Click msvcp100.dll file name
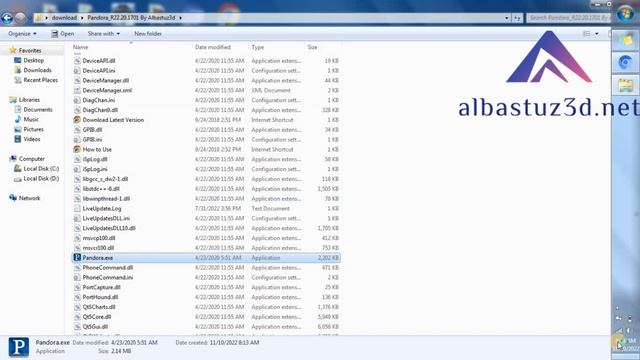Screen dimensions: 640x360 [x=99, y=238]
